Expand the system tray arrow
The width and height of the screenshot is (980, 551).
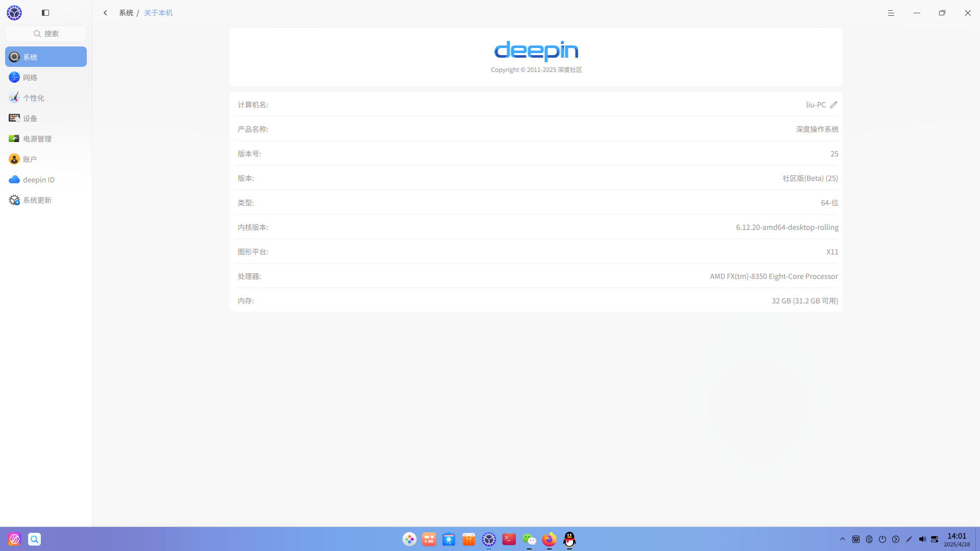pyautogui.click(x=843, y=539)
